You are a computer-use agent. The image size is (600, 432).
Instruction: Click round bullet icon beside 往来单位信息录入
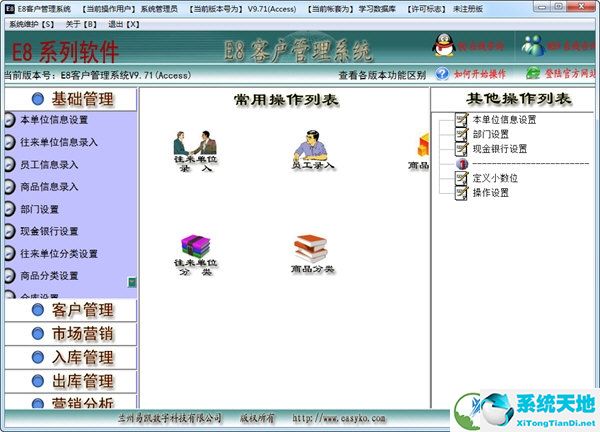click(9, 142)
